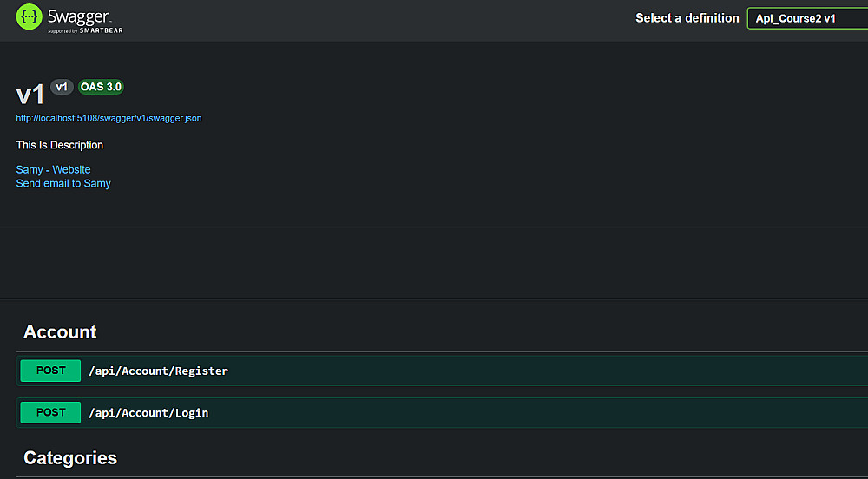Collapse the Account section header

(60, 332)
